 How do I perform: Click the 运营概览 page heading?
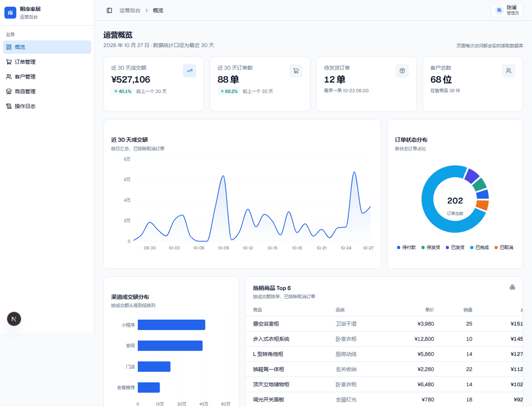[x=118, y=35]
